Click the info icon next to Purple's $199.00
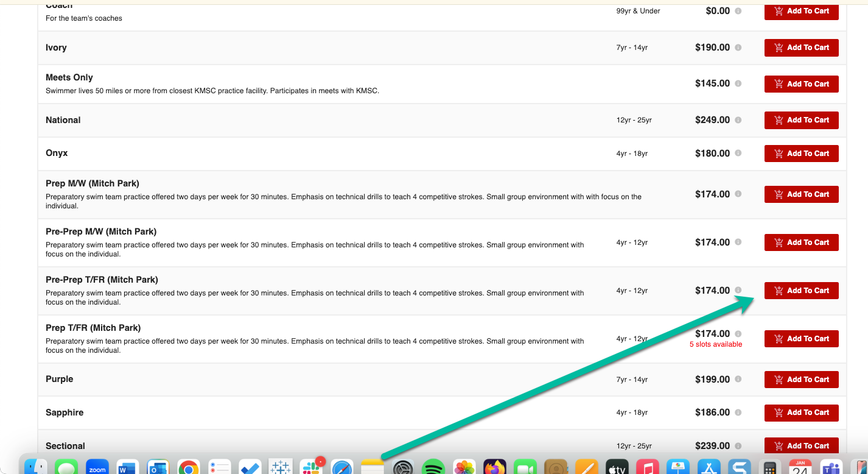The width and height of the screenshot is (868, 474). point(738,379)
